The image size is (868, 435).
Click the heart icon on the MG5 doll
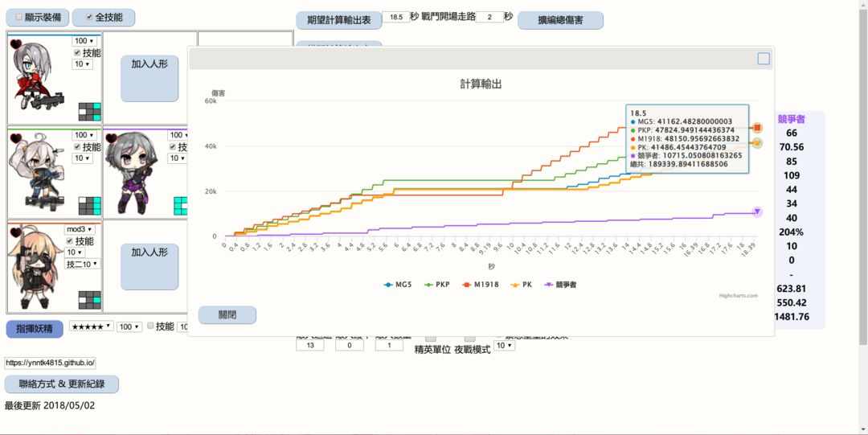click(16, 44)
